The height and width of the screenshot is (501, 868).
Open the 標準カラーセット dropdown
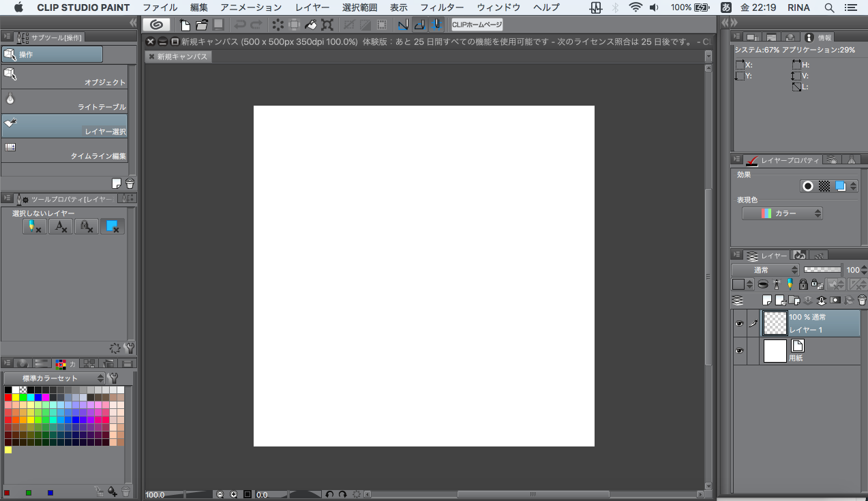click(x=55, y=378)
